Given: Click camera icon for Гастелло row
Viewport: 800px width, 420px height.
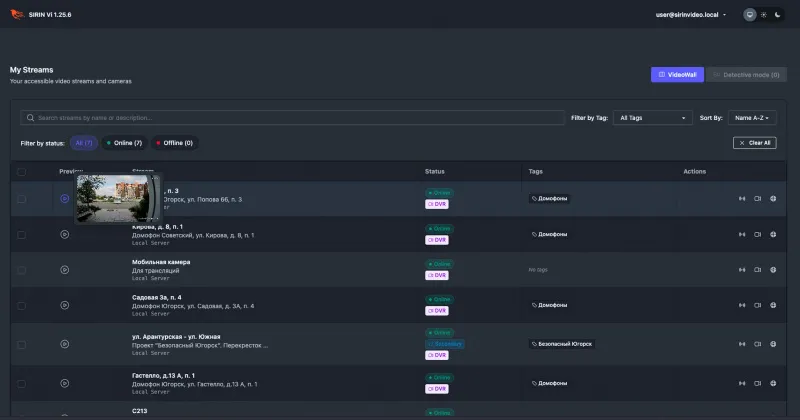Looking at the screenshot, I should pyautogui.click(x=758, y=383).
